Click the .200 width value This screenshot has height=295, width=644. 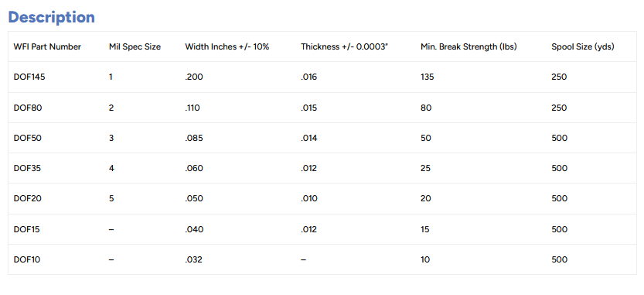click(x=194, y=77)
